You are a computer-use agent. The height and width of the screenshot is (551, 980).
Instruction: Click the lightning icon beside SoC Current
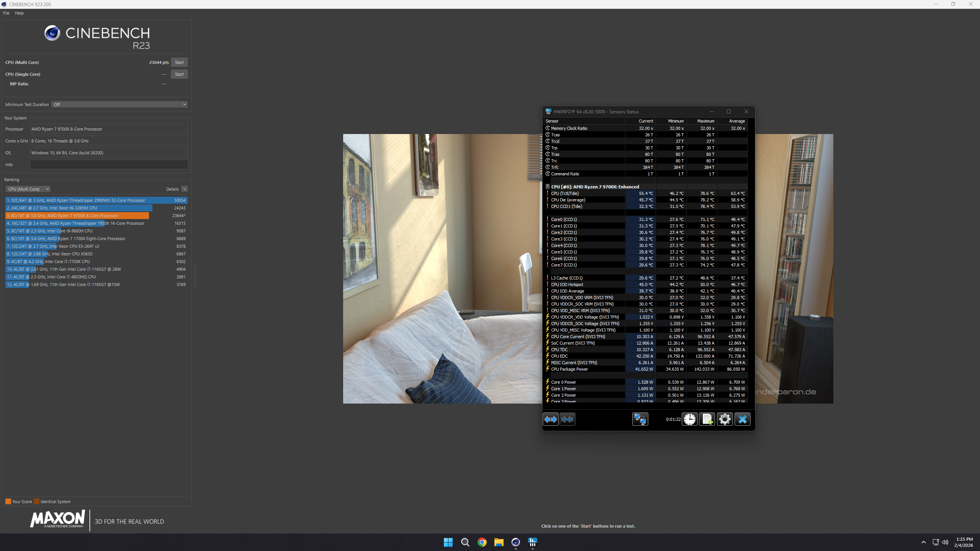click(548, 343)
